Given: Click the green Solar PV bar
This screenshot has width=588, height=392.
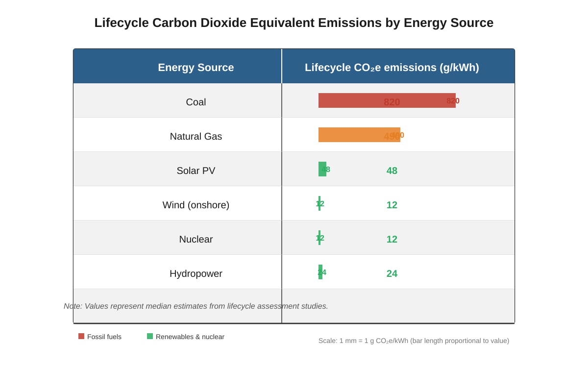Looking at the screenshot, I should click(x=322, y=169).
